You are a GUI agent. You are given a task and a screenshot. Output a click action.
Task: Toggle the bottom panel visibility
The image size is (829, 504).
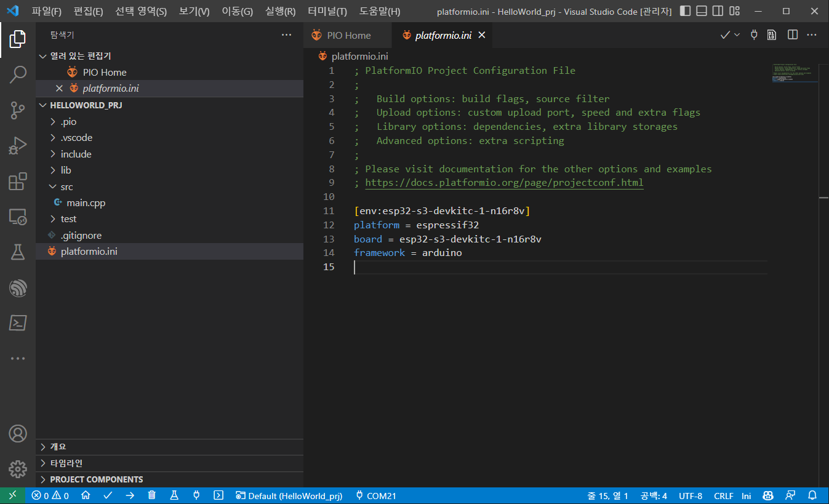point(702,11)
